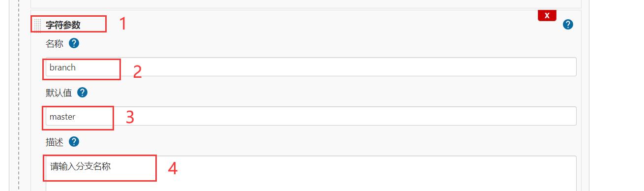Click the text 请输入分支名称 in description
The width and height of the screenshot is (644, 191).
click(80, 166)
